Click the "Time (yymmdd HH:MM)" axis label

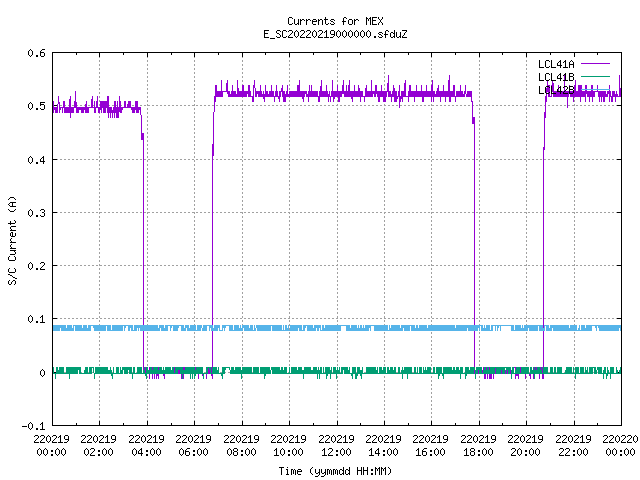pyautogui.click(x=335, y=471)
